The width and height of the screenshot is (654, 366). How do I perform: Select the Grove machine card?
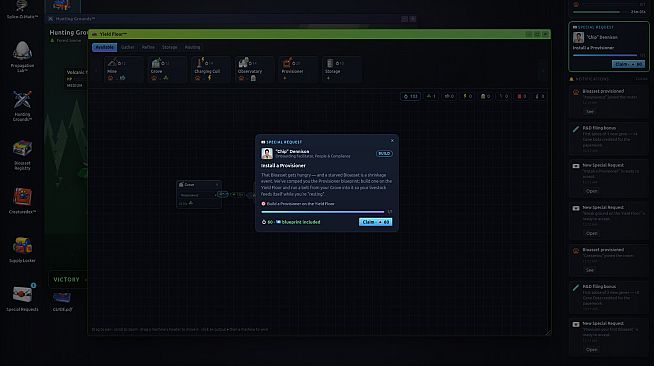(x=167, y=69)
